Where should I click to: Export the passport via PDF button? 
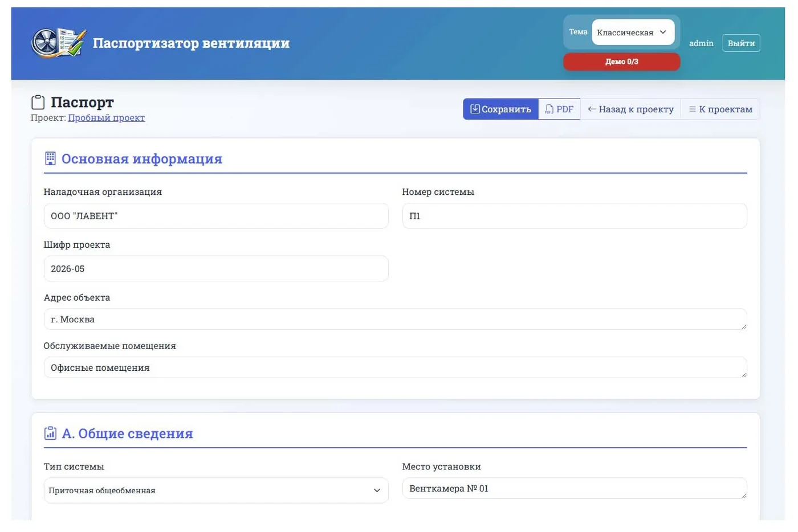(x=559, y=109)
